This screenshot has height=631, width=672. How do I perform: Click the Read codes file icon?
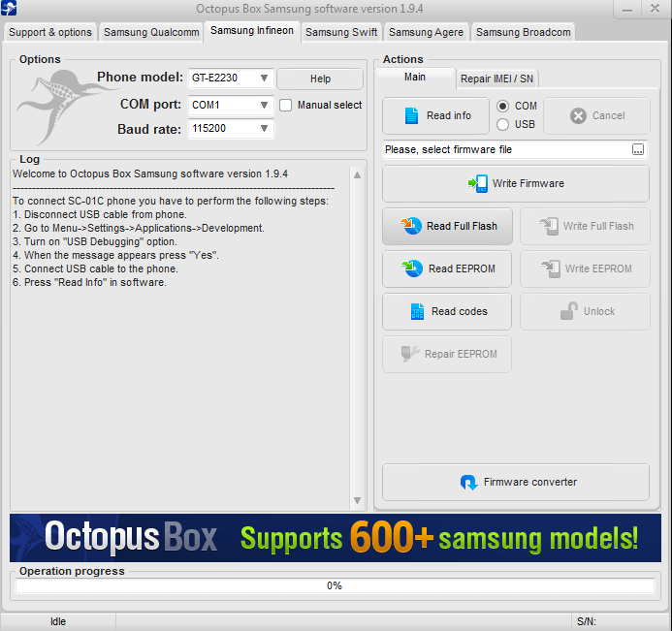(x=417, y=311)
